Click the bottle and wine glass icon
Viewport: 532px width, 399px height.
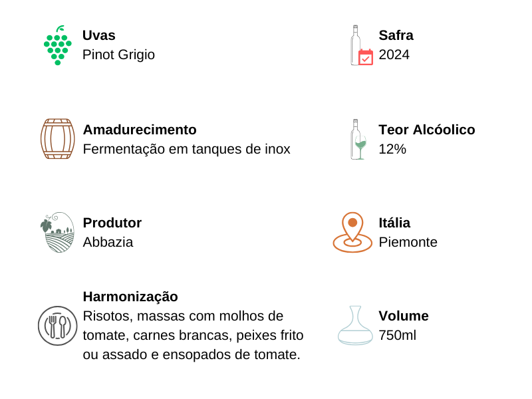358,139
